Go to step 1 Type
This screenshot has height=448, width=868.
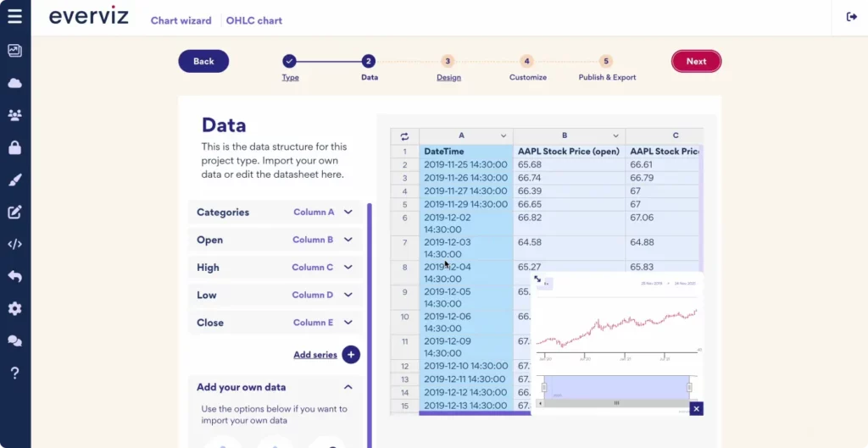(290, 68)
